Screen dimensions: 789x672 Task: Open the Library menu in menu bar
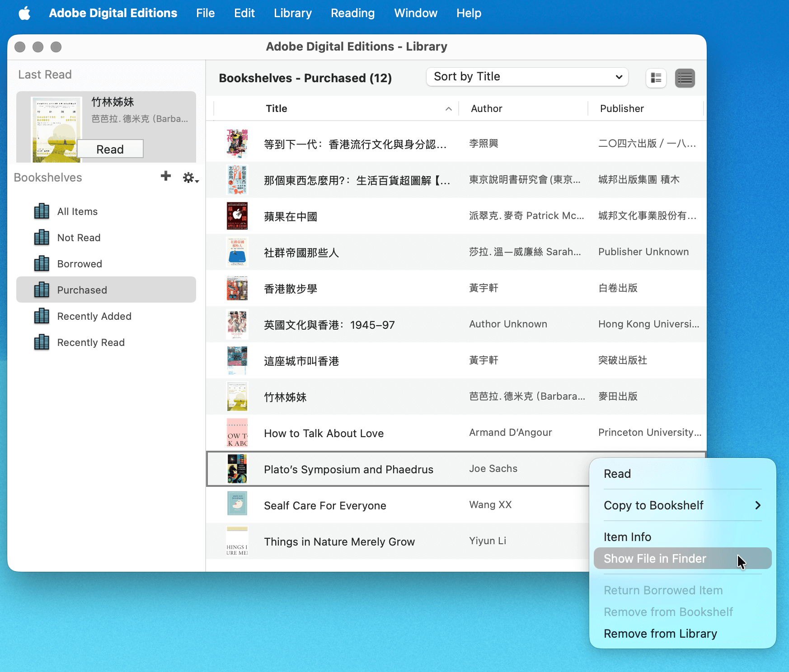tap(292, 13)
